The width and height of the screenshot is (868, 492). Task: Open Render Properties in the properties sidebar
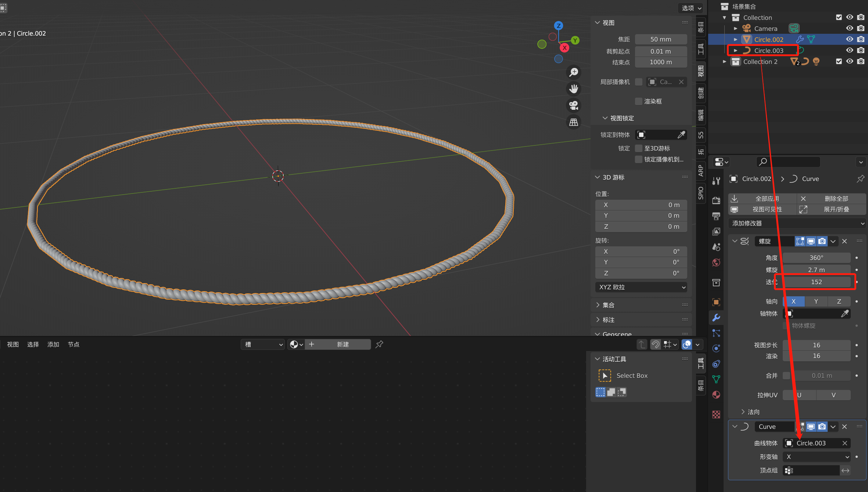tap(716, 200)
